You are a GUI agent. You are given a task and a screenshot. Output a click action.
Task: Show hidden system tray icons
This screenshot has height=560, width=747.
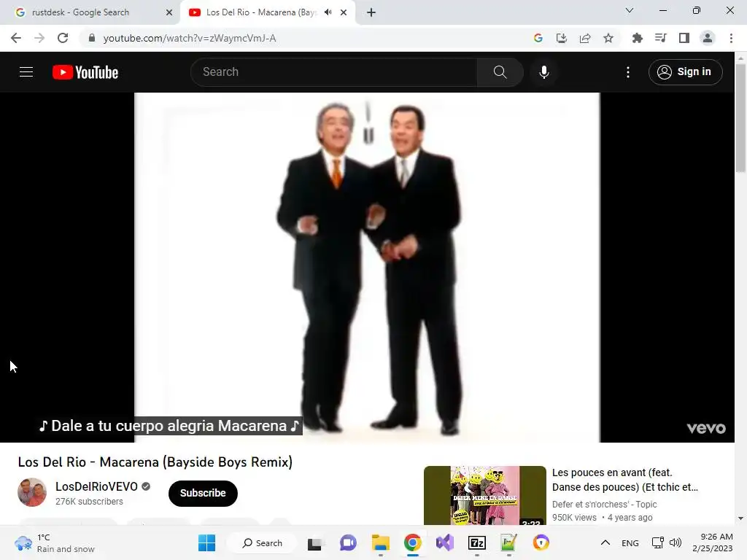pos(605,542)
